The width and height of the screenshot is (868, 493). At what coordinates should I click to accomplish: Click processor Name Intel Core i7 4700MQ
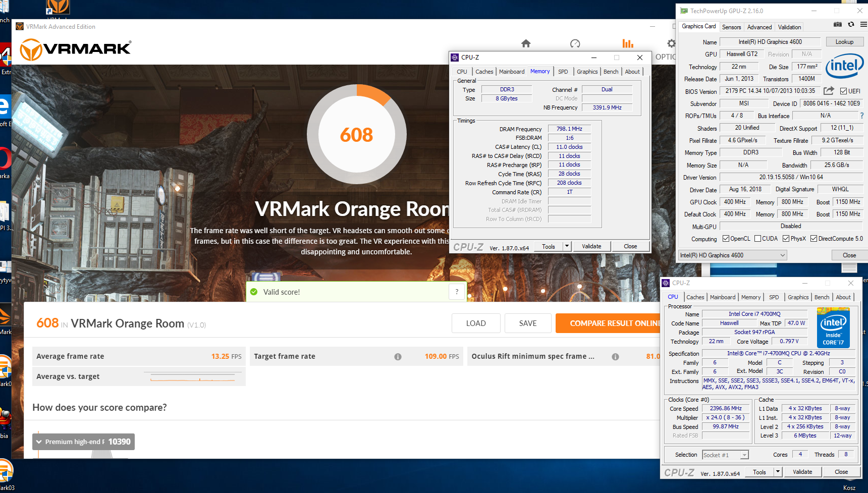click(x=754, y=314)
